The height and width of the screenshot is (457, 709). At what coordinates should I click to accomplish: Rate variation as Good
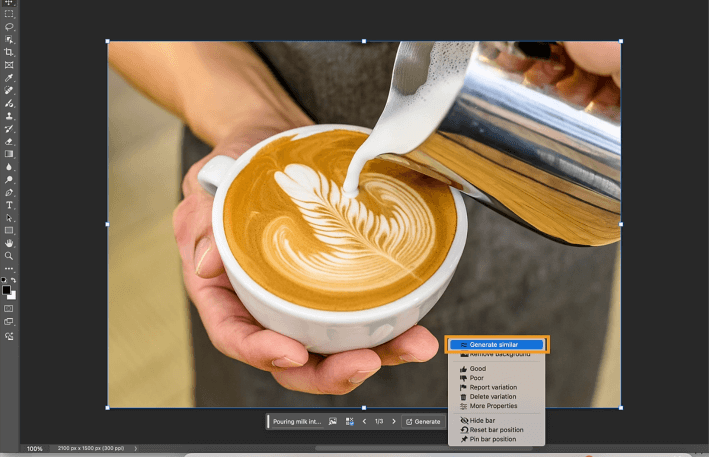coord(478,369)
